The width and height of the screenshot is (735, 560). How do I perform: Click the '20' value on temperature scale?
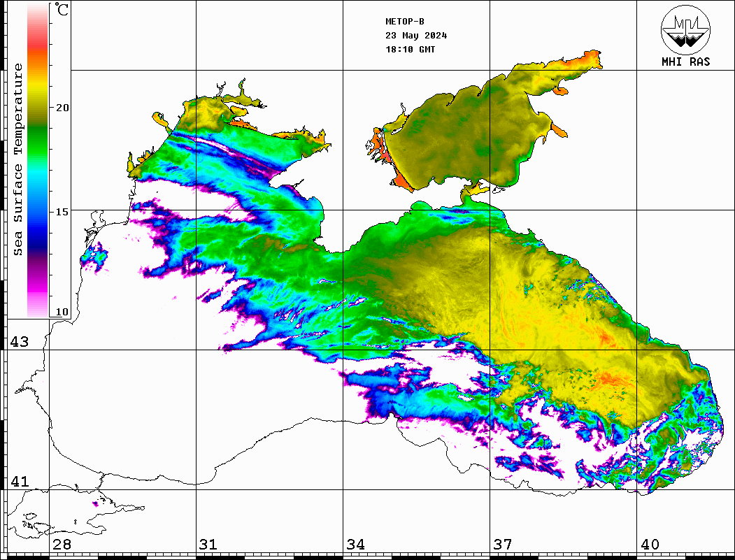click(x=62, y=108)
